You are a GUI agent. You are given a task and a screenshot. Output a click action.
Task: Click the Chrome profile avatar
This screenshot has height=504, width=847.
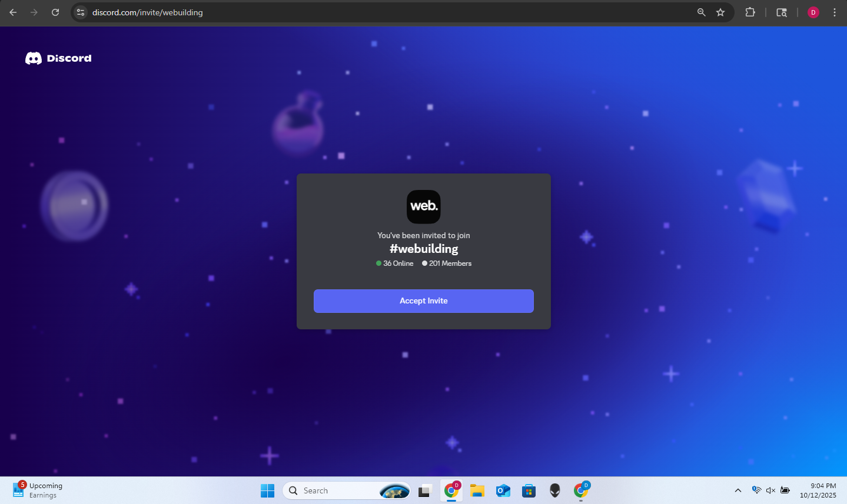click(813, 12)
